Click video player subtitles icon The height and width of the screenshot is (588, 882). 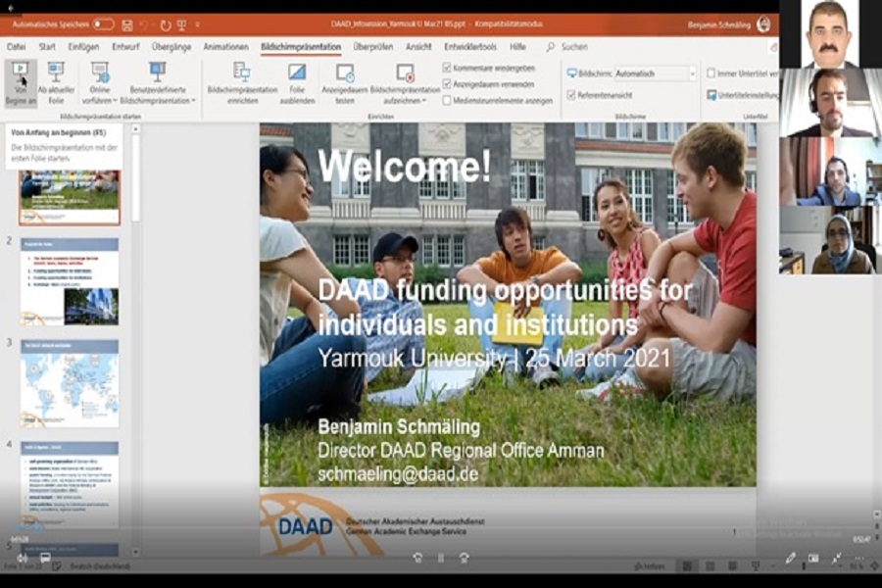pos(45,558)
